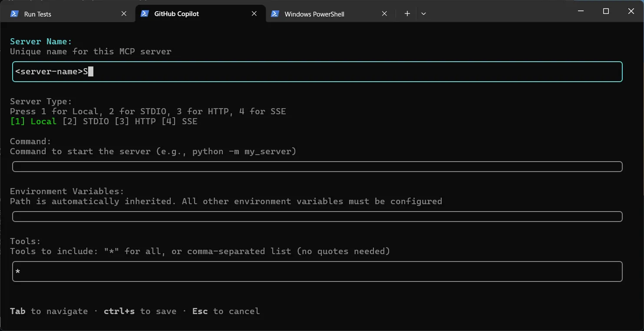Minimize the terminal window

coord(581,11)
